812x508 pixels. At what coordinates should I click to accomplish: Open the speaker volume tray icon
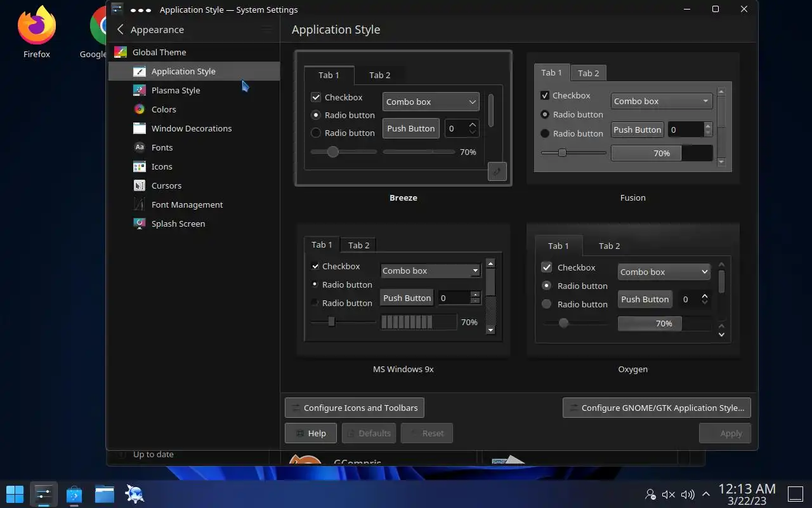click(x=688, y=494)
